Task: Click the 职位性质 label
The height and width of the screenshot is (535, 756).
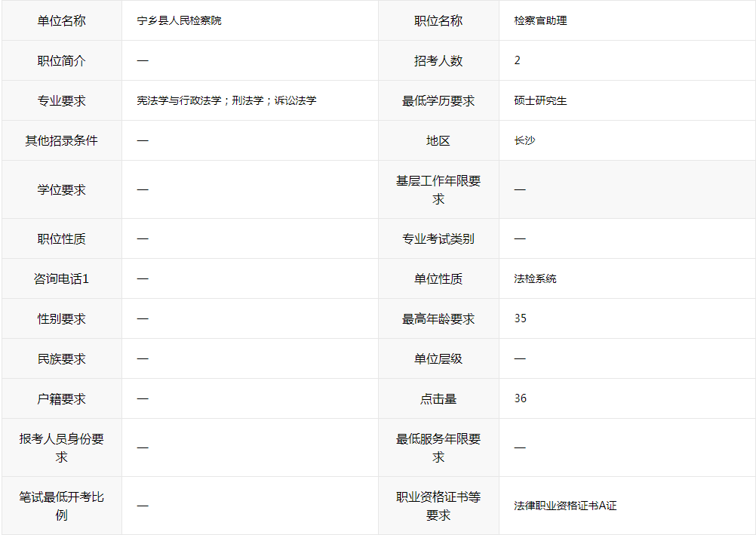Action: (62, 238)
